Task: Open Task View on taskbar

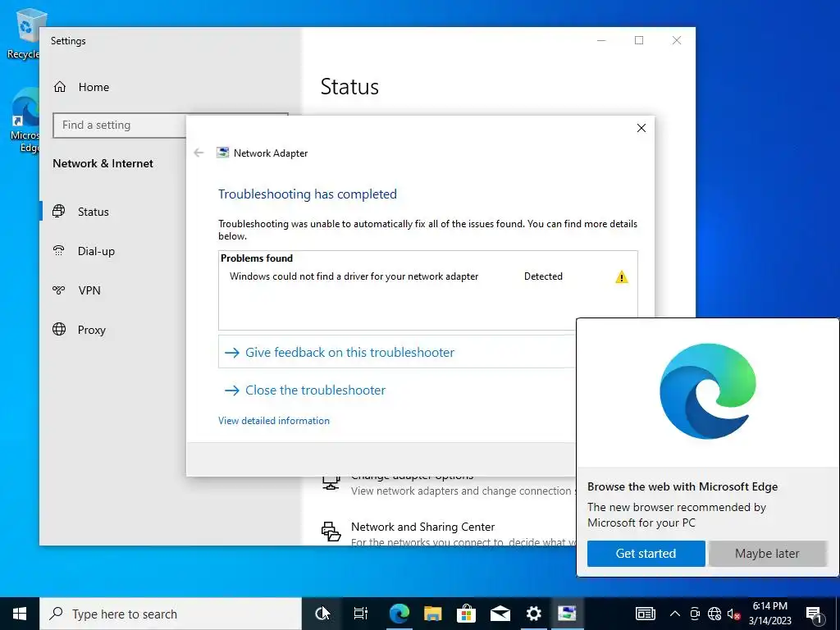Action: [361, 614]
